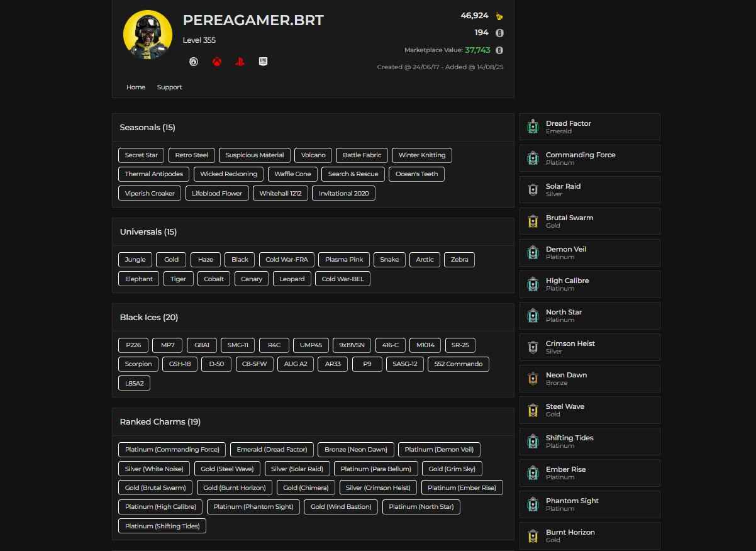Select the Ubisoft platform icon
The height and width of the screenshot is (551, 756).
point(194,62)
